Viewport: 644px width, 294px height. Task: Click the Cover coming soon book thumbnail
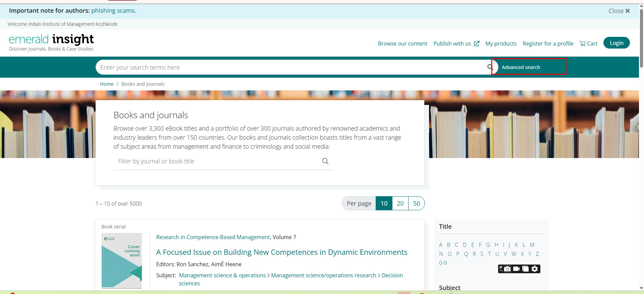(x=122, y=261)
